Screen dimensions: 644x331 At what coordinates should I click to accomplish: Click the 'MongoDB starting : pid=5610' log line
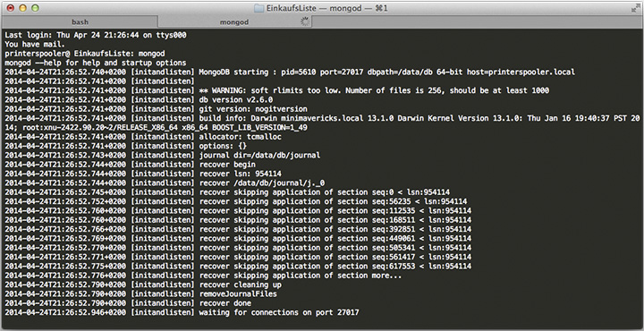pyautogui.click(x=290, y=72)
